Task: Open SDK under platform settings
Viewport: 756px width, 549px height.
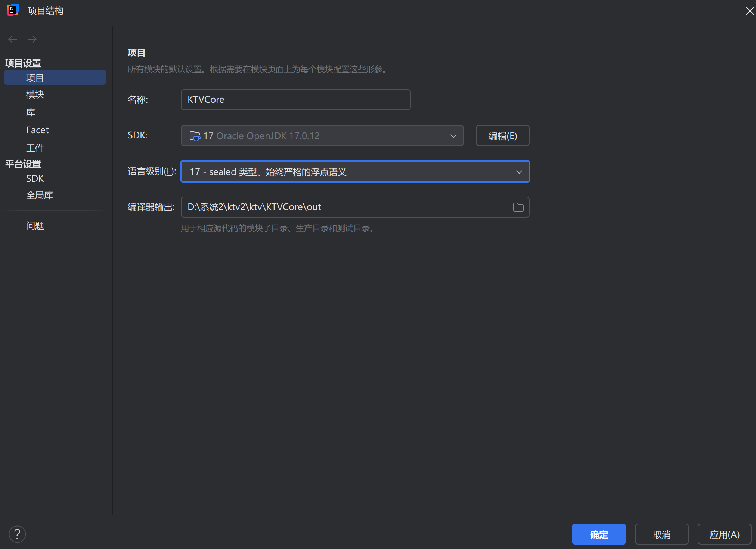Action: (x=35, y=179)
